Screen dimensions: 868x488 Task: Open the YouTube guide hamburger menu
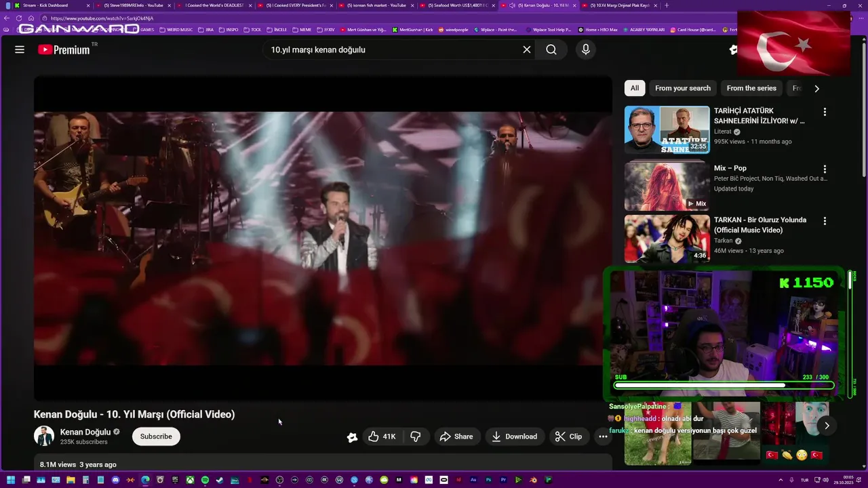pos(20,49)
